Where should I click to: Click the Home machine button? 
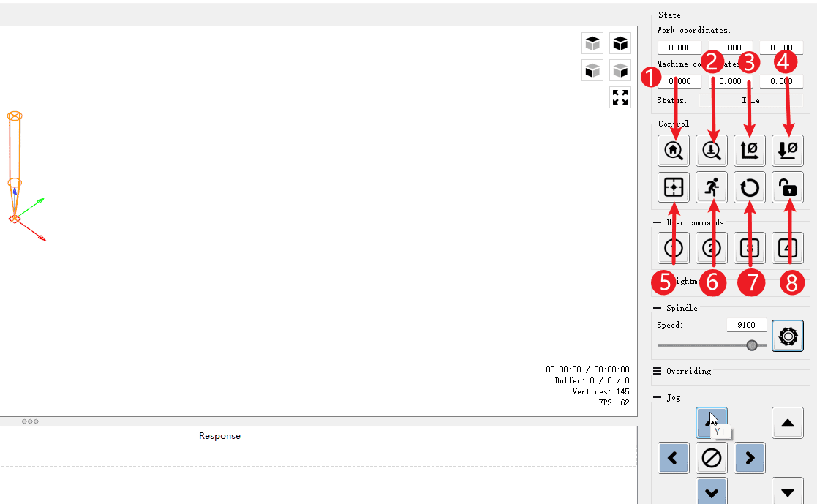(x=674, y=150)
